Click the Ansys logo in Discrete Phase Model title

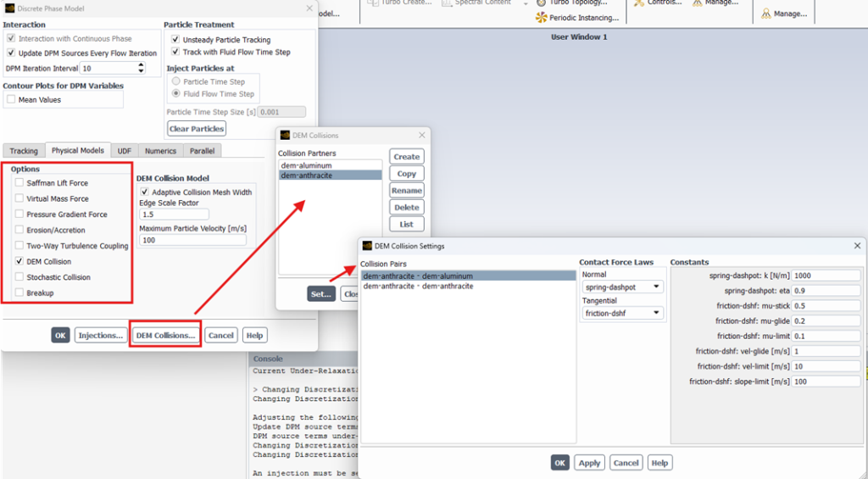point(9,8)
